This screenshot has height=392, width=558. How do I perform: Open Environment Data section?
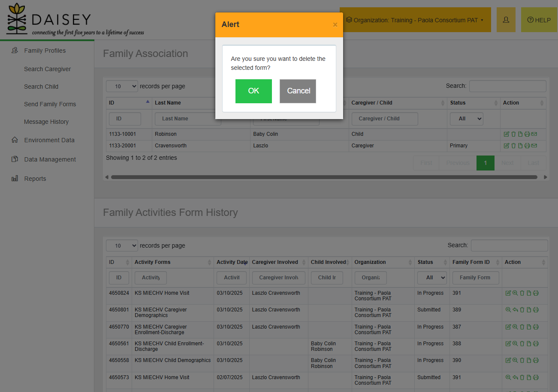point(49,140)
